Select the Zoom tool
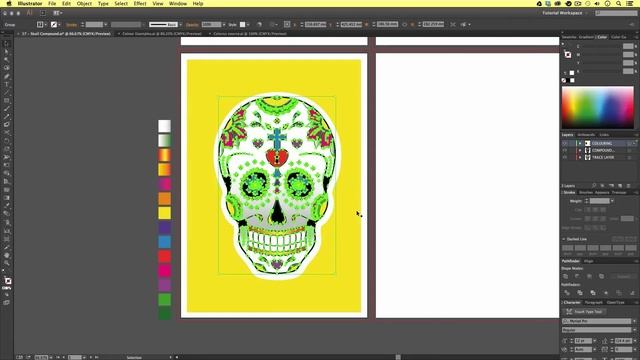The width and height of the screenshot is (640, 360). 7,264
